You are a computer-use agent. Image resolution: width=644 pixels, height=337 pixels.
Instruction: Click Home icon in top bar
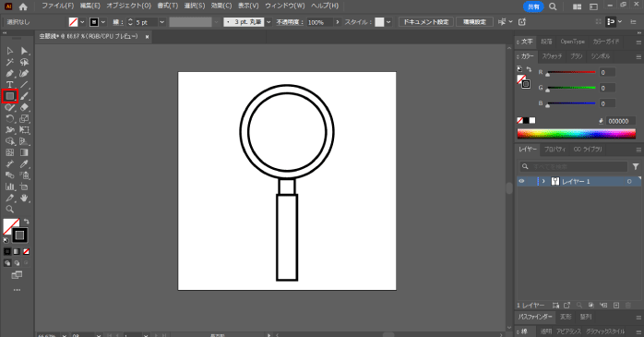click(23, 6)
